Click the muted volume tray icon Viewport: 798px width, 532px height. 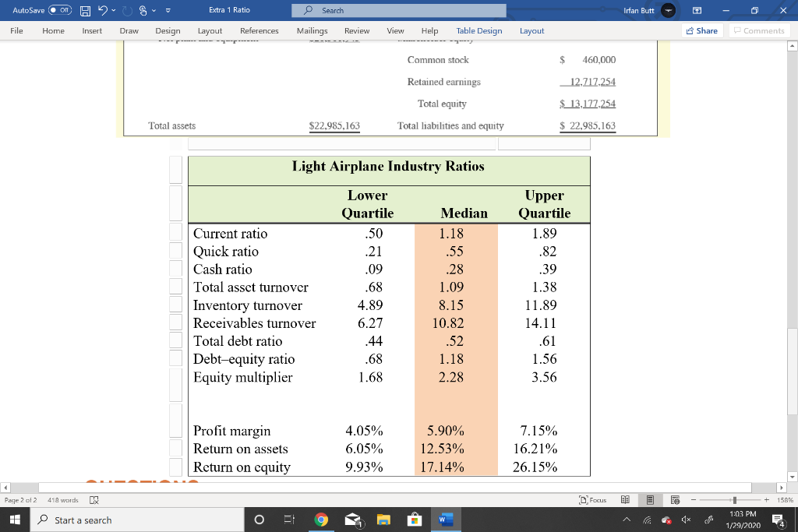point(687,520)
